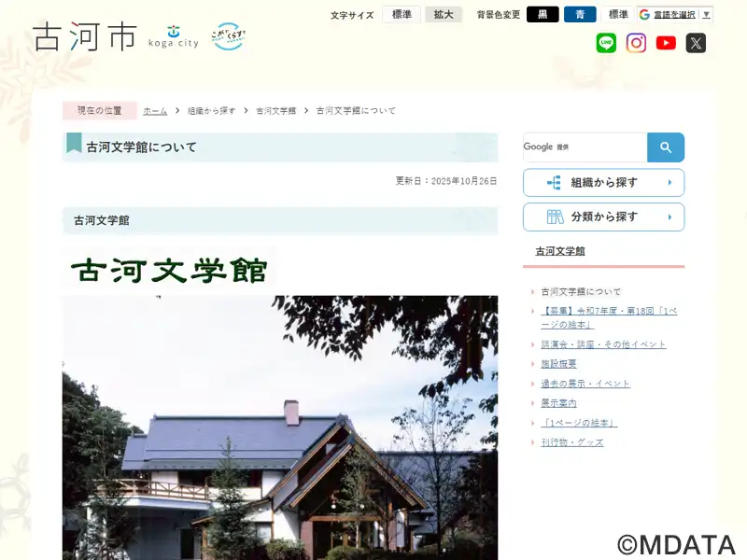
Task: Focus the Google site search field
Action: [x=585, y=147]
